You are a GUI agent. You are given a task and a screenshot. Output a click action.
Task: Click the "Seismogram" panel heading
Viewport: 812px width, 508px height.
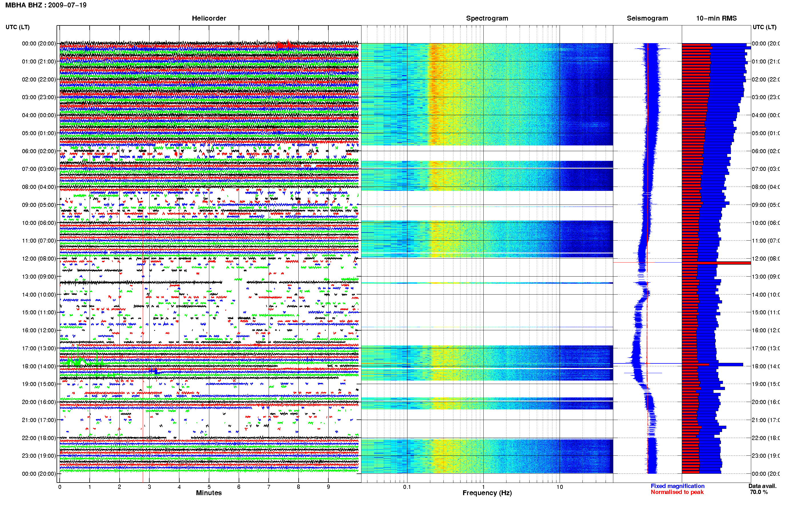(647, 18)
